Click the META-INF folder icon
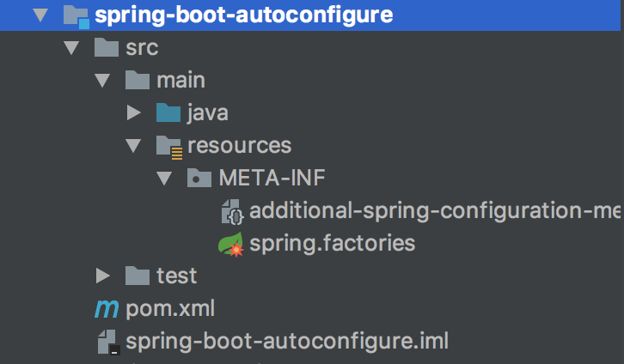This screenshot has height=364, width=624. click(199, 178)
